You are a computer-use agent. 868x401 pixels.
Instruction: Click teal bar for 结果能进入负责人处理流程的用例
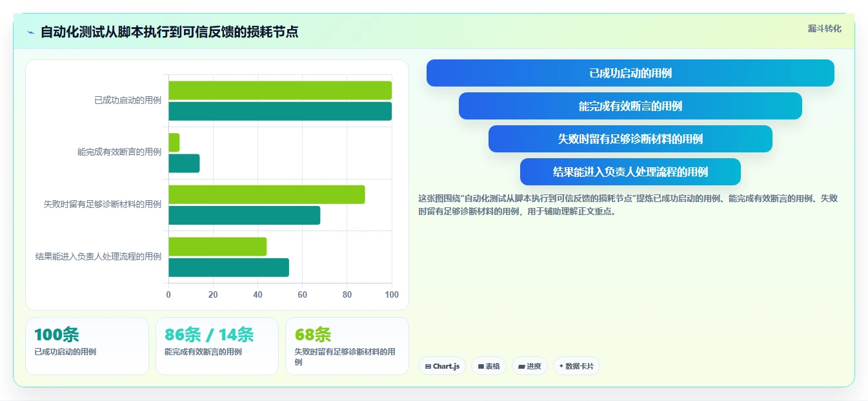click(x=228, y=267)
